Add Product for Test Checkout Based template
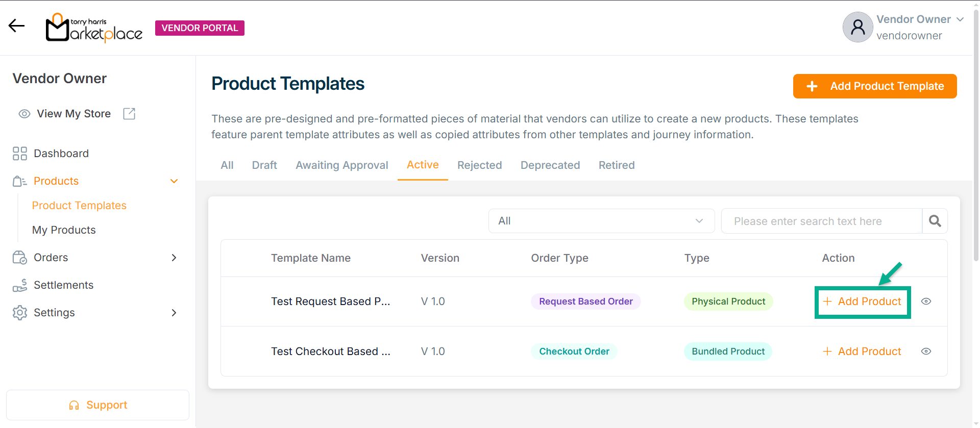The image size is (980, 428). (862, 351)
